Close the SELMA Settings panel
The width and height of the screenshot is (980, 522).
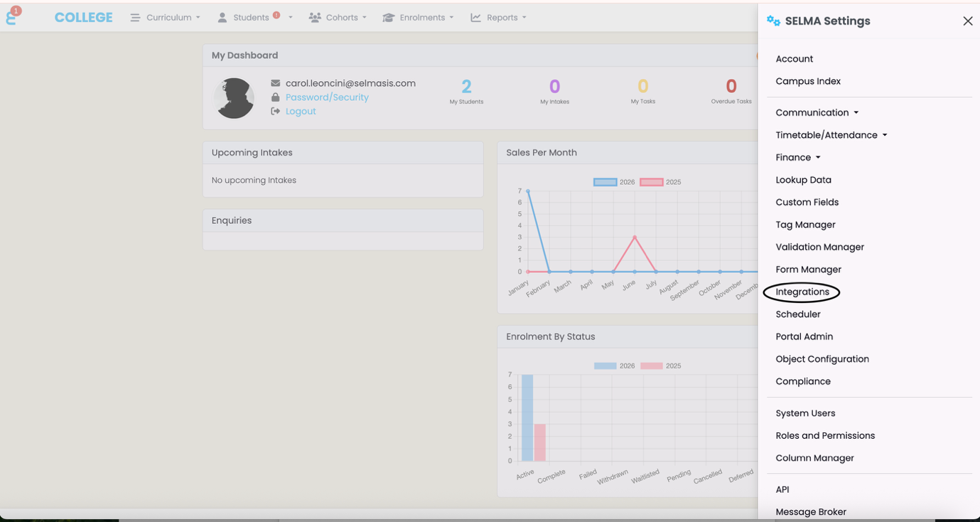pyautogui.click(x=967, y=21)
